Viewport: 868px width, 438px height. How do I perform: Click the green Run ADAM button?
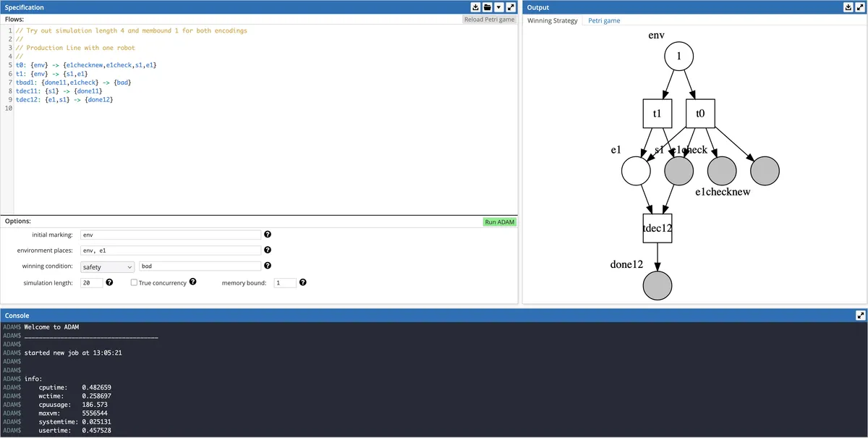coord(501,222)
